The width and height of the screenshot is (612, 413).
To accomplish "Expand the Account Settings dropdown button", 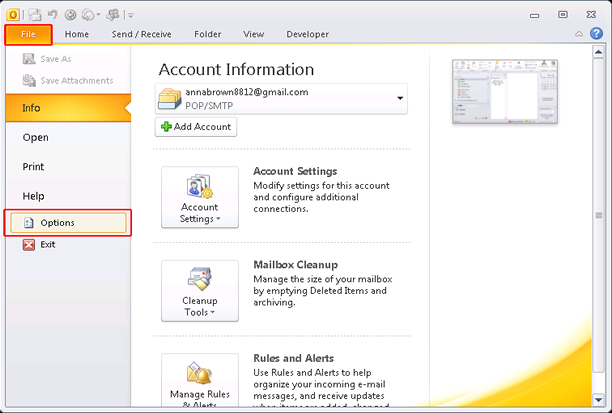I will [200, 197].
